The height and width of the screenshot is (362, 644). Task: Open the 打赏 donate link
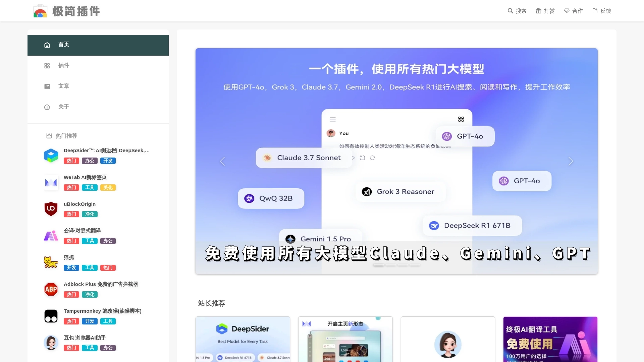[545, 11]
